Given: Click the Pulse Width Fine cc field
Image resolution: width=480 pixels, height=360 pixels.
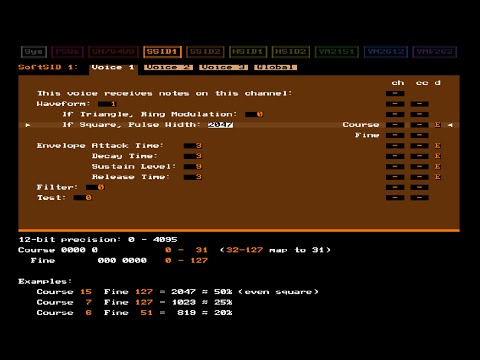Looking at the screenshot, I should [419, 135].
